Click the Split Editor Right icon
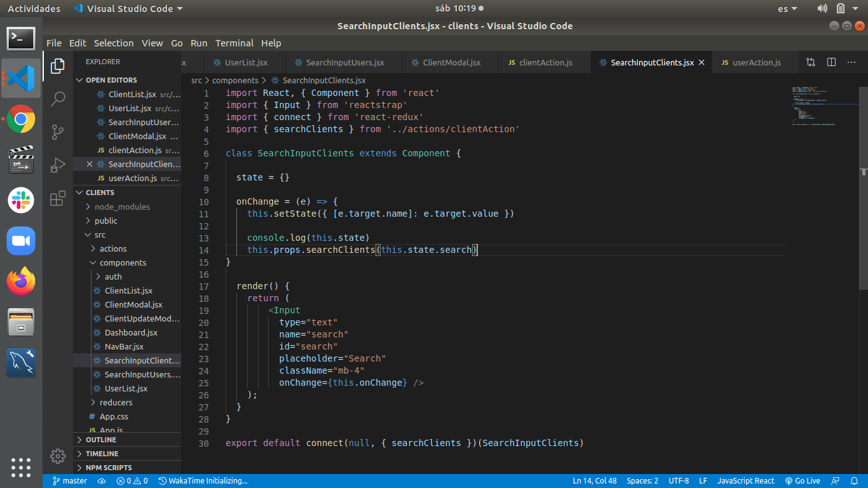Viewport: 868px width, 488px height. (x=831, y=62)
